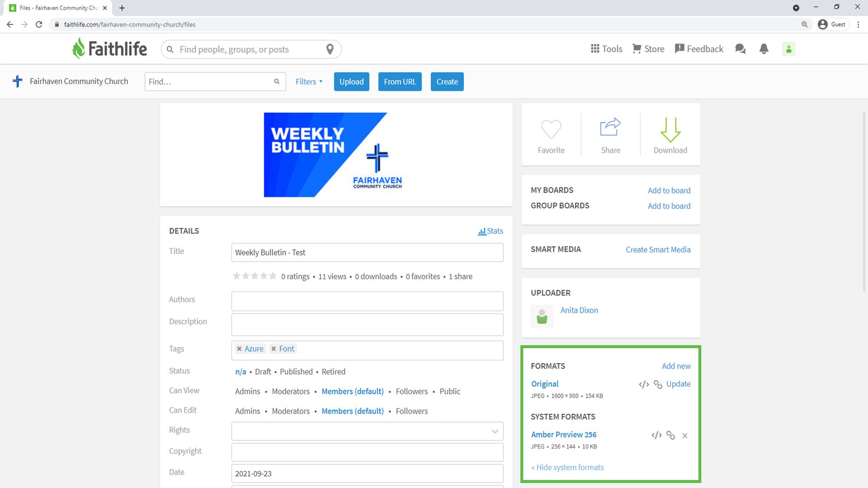868x488 pixels.
Task: Click the Find people, groups search box
Action: [251, 49]
